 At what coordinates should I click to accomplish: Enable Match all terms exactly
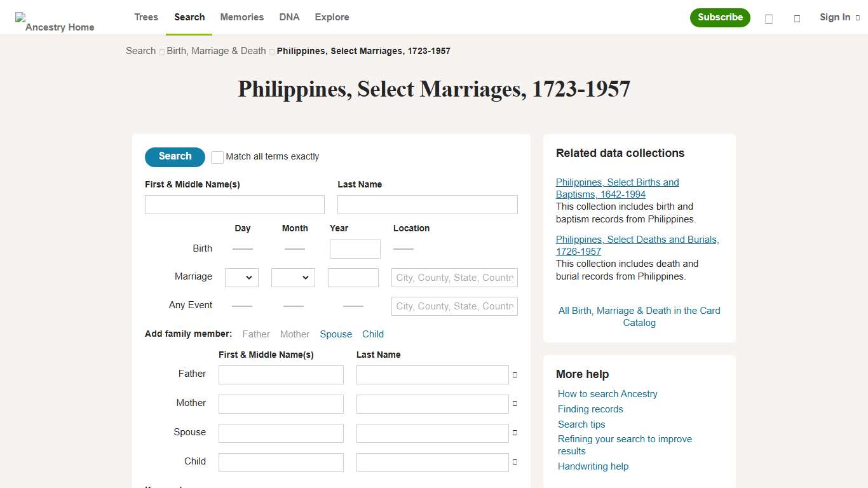217,157
